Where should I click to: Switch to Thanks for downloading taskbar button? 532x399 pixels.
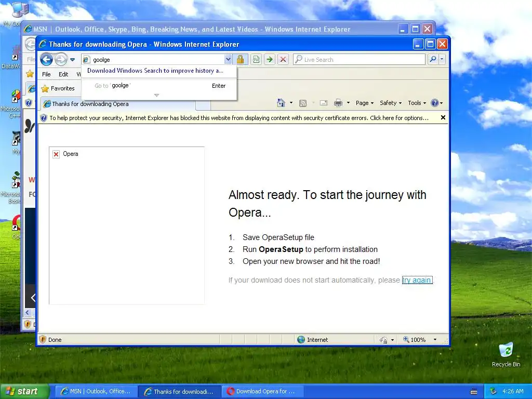click(179, 391)
